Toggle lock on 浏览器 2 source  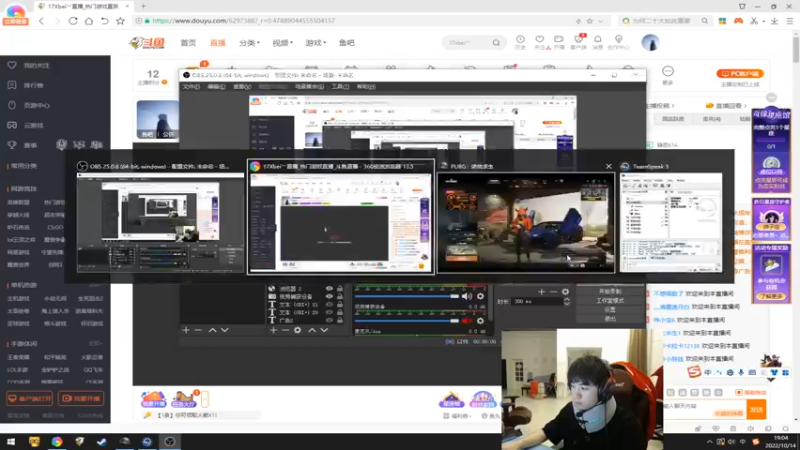click(x=340, y=289)
